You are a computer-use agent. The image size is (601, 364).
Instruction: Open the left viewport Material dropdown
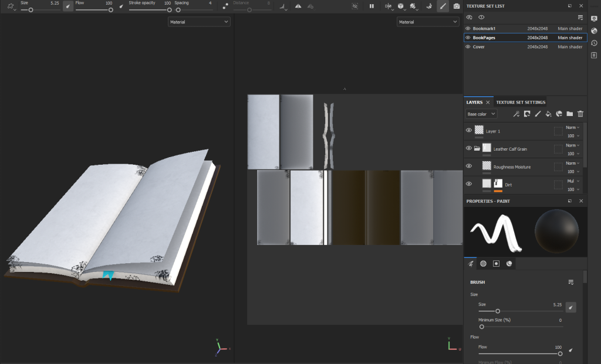(x=199, y=22)
